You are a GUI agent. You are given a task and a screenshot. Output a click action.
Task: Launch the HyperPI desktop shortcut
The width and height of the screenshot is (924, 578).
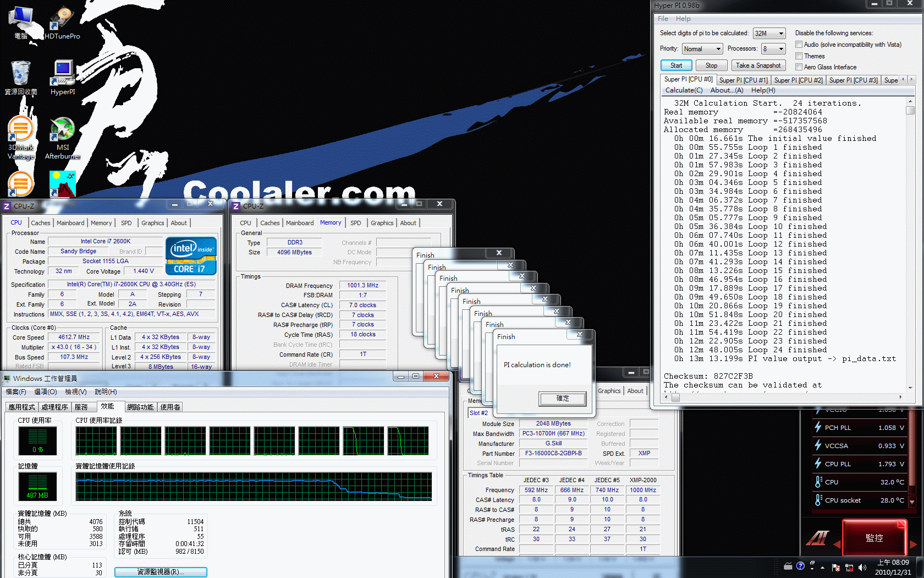tap(63, 78)
